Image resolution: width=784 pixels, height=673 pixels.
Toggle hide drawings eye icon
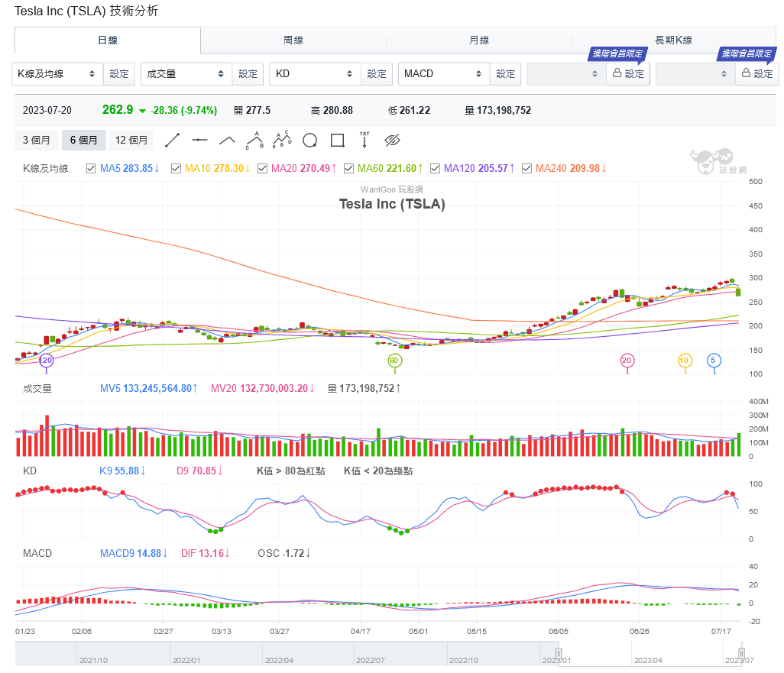pyautogui.click(x=393, y=141)
